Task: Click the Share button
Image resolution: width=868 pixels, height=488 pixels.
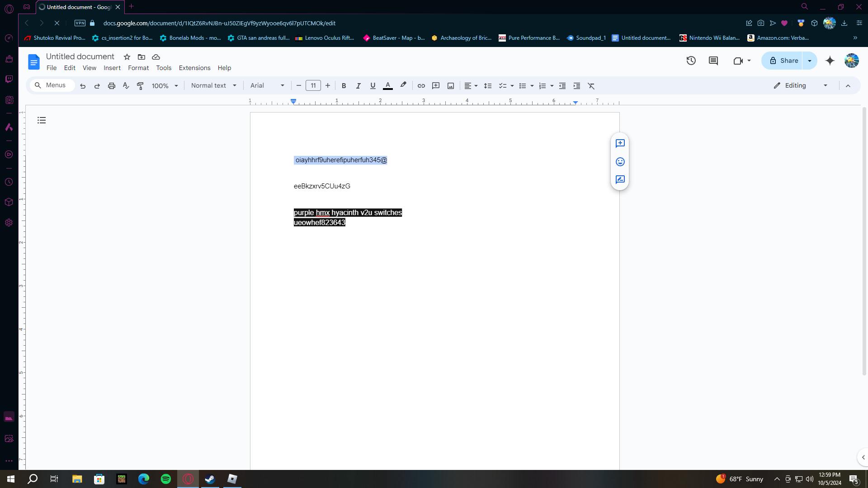Action: pyautogui.click(x=783, y=61)
